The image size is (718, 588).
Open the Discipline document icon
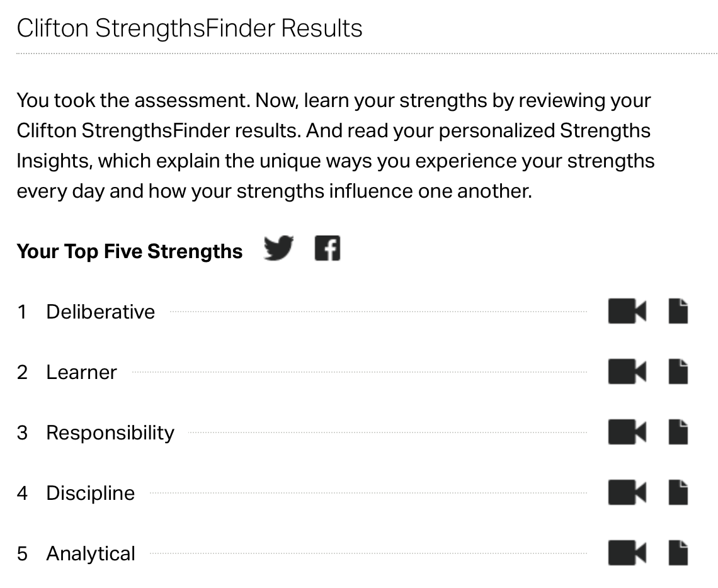click(678, 492)
